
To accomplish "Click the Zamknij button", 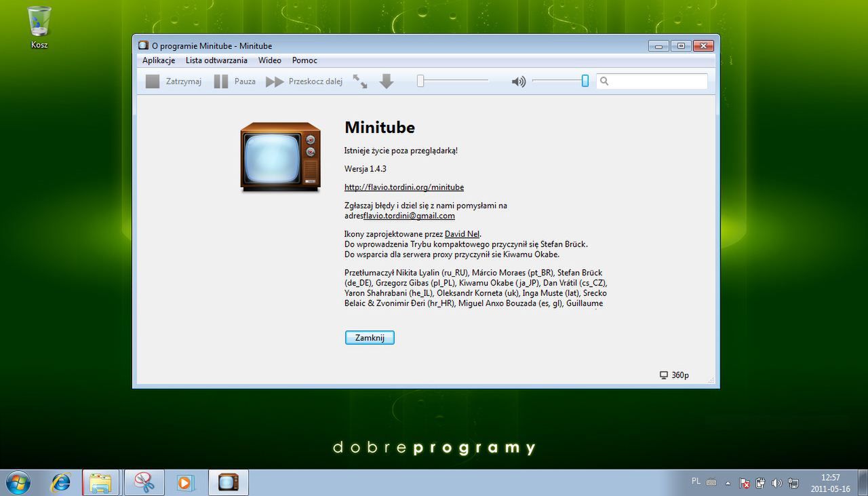I will coord(370,337).
